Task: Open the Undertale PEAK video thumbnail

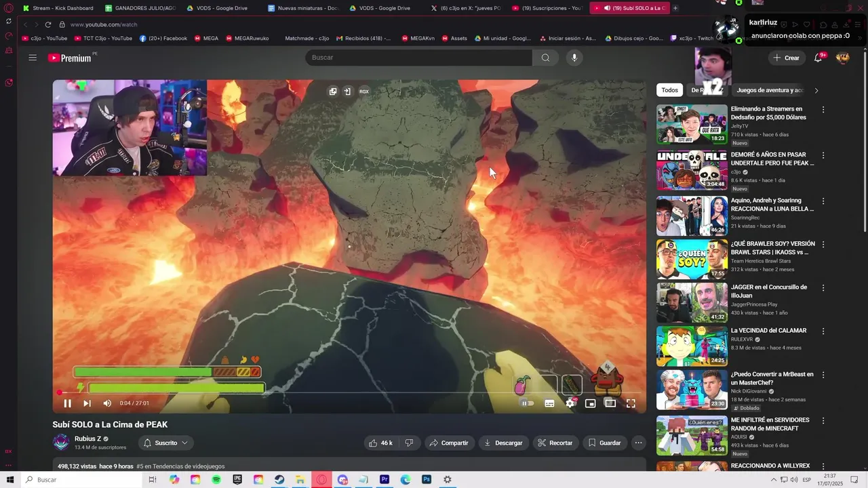Action: (692, 170)
